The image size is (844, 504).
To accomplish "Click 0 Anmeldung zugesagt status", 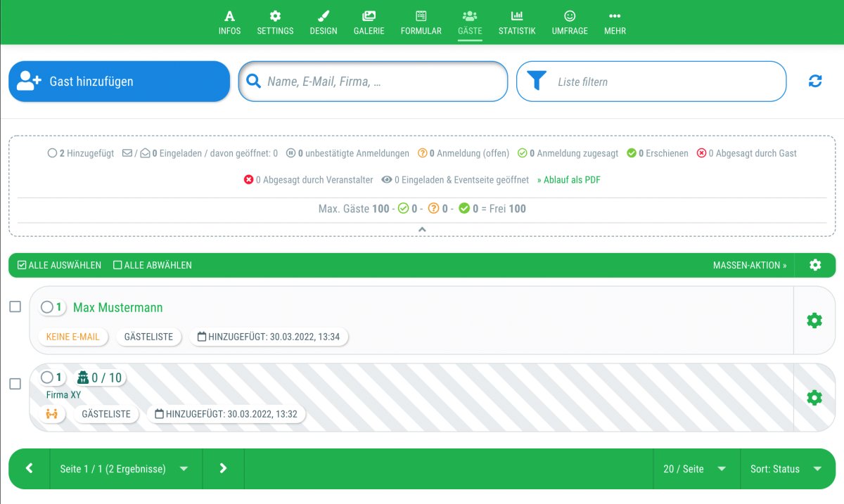I will tap(568, 153).
